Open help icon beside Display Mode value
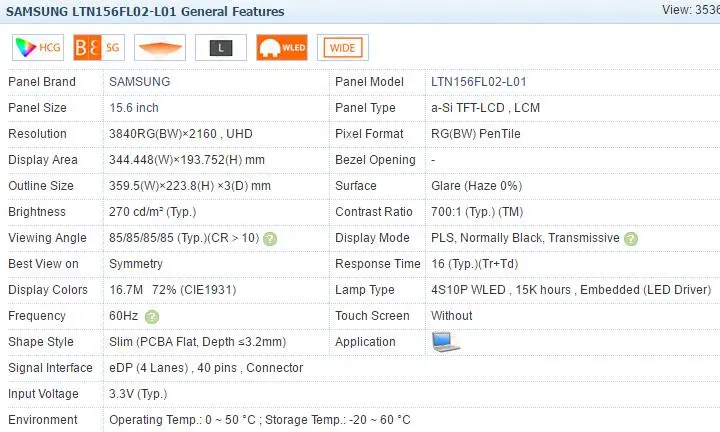 point(631,239)
